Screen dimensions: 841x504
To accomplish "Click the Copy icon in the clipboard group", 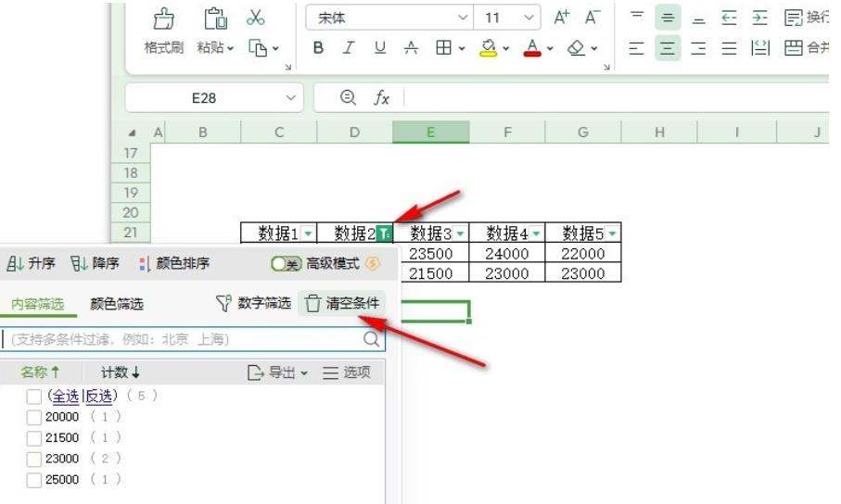I will 258,48.
